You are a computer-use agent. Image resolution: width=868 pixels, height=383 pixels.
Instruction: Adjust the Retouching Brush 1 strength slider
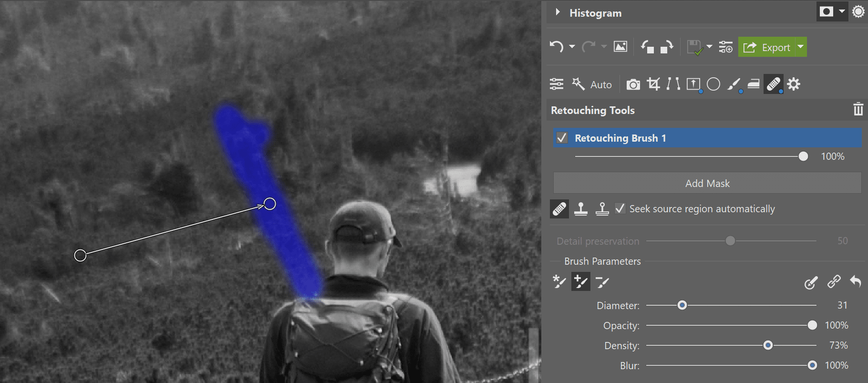pyautogui.click(x=803, y=156)
